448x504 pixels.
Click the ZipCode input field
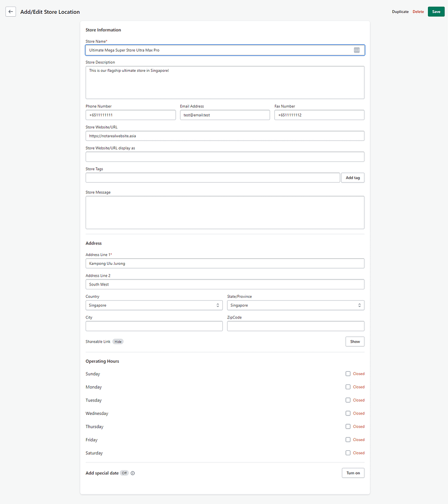(296, 326)
